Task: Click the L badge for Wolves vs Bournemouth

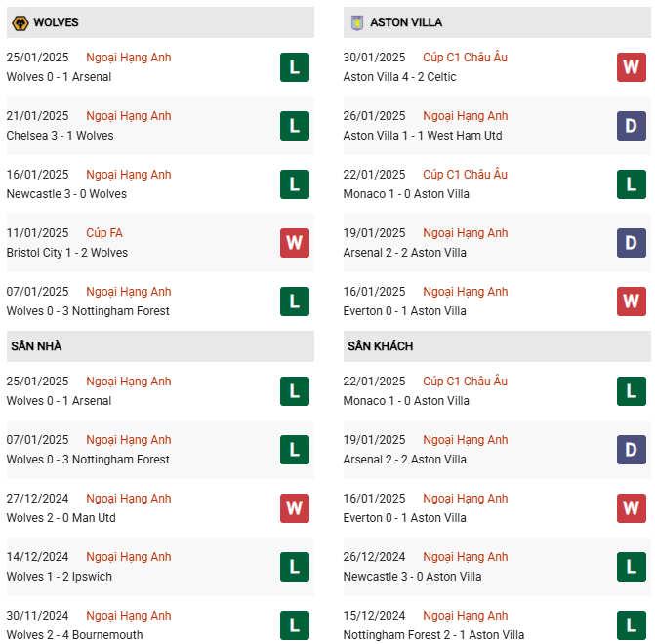Action: pyautogui.click(x=294, y=625)
